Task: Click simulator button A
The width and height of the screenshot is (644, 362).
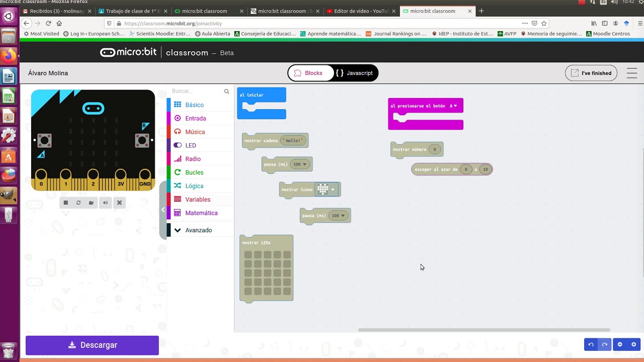Action: coord(44,140)
